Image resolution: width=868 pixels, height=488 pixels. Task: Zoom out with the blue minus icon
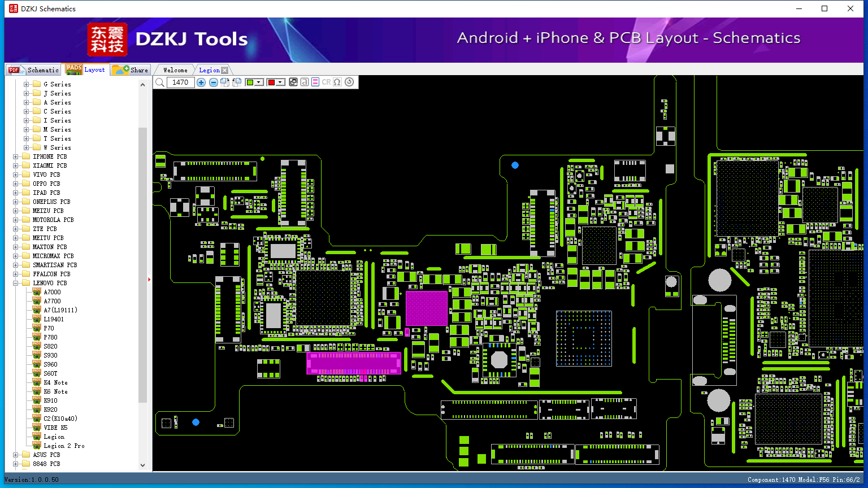tap(214, 82)
